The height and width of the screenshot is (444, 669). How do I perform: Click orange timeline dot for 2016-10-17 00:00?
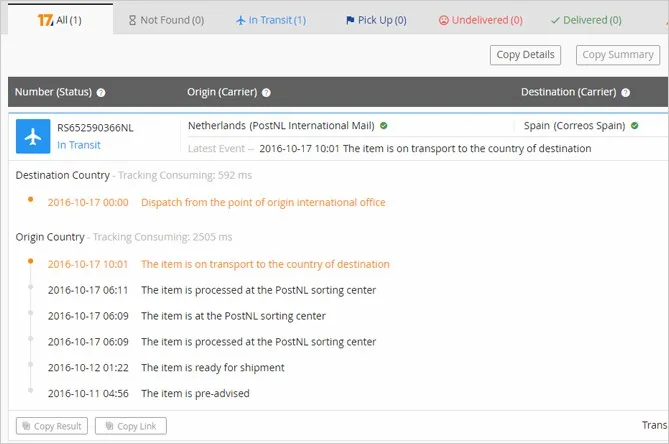click(x=30, y=199)
